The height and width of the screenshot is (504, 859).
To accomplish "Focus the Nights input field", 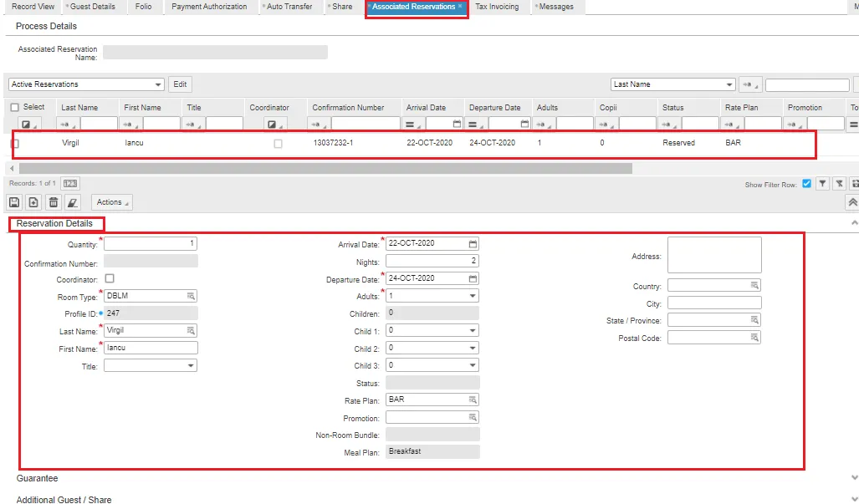I will tap(432, 261).
